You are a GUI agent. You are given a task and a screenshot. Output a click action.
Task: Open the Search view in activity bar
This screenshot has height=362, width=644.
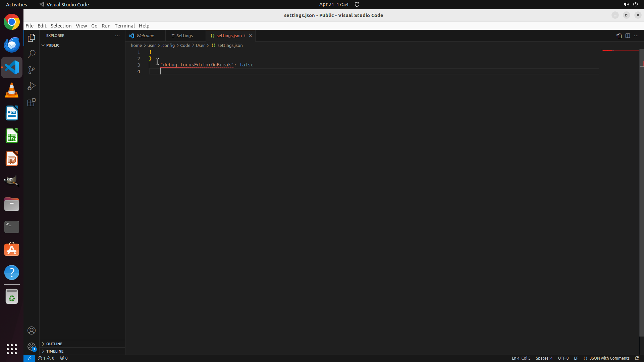tap(32, 54)
